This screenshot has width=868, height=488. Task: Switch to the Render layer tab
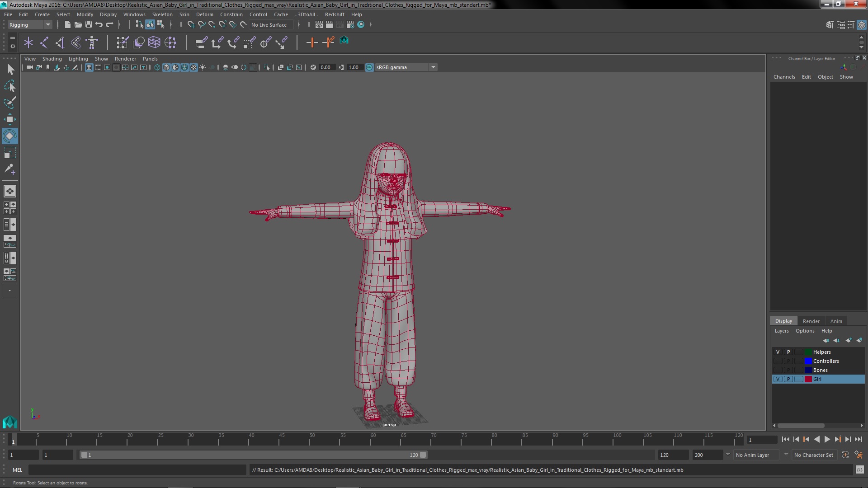(x=811, y=321)
